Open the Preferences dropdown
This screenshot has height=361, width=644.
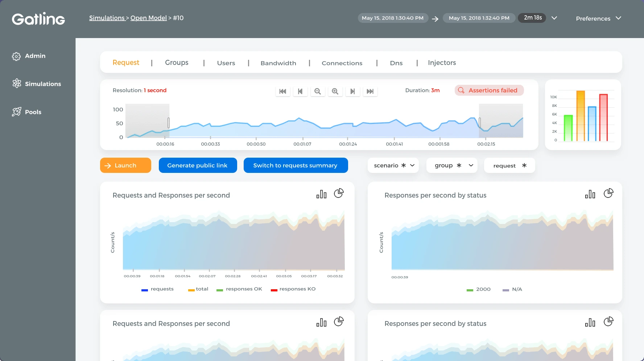click(598, 18)
